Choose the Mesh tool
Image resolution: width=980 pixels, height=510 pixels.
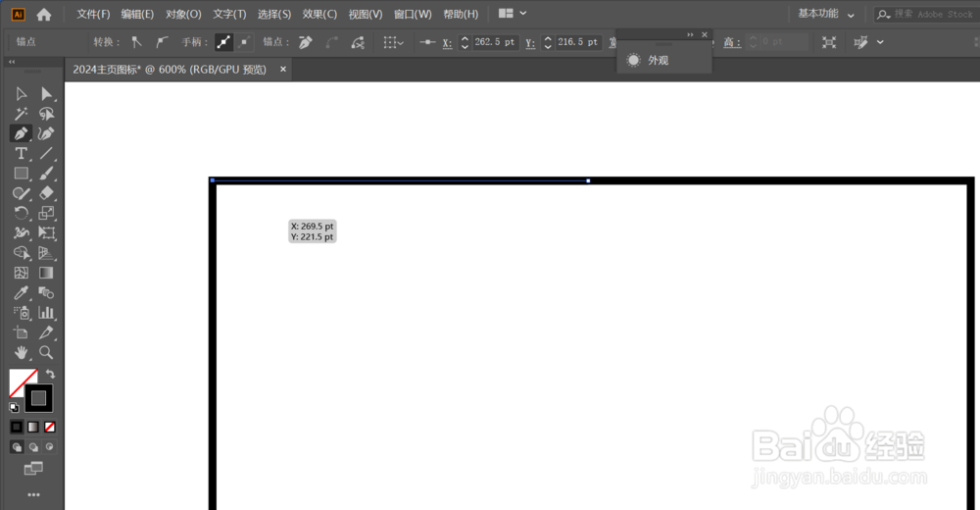[x=21, y=273]
